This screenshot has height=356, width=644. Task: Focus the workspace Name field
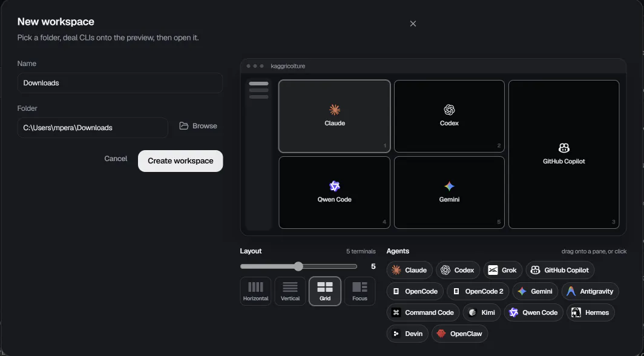coord(120,83)
